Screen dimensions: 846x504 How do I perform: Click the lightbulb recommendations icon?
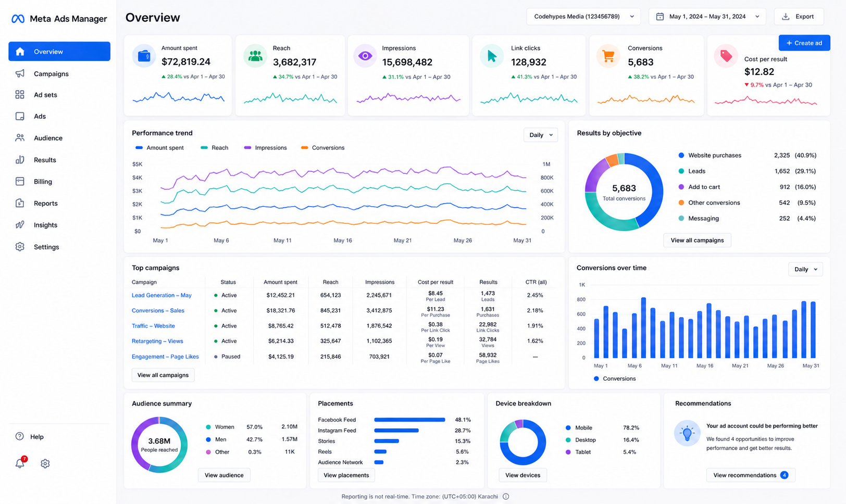687,433
